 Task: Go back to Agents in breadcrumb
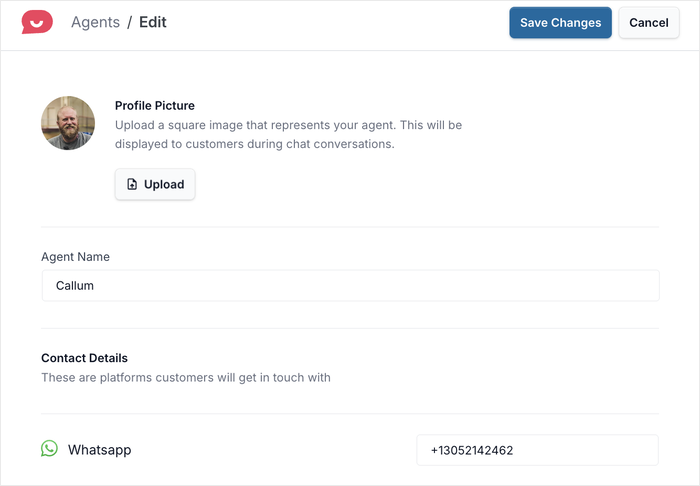point(95,22)
